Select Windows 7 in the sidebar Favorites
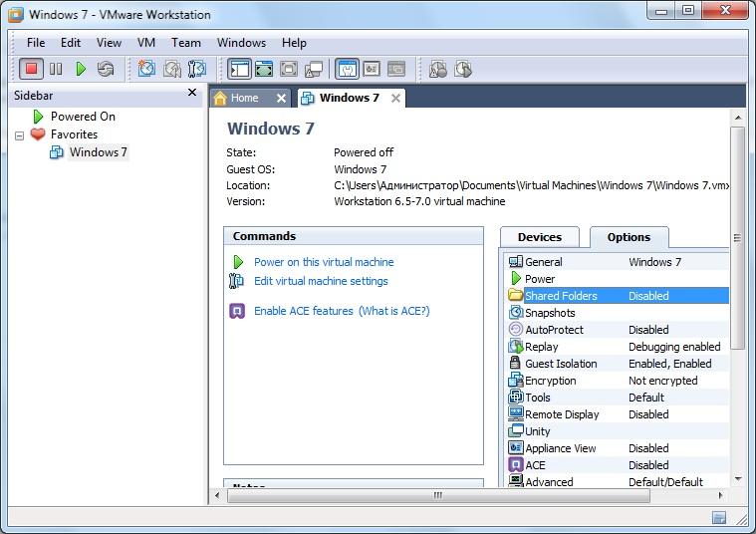 click(x=98, y=152)
